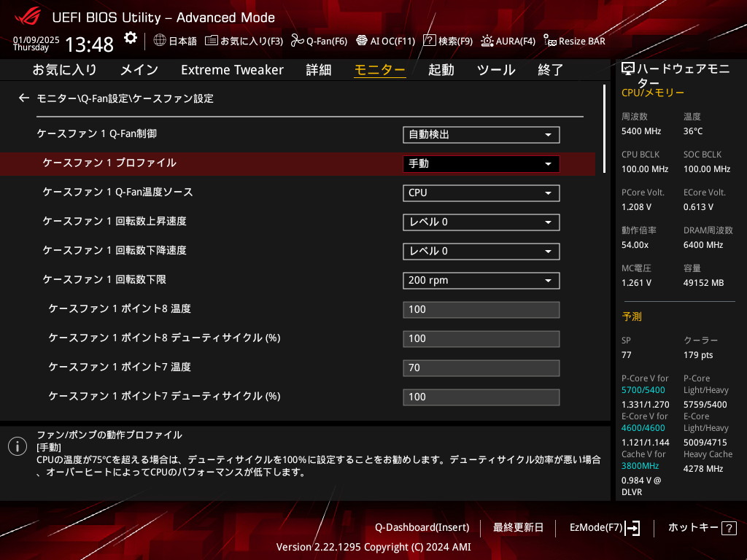Click the AURA lighting icon

click(x=487, y=41)
